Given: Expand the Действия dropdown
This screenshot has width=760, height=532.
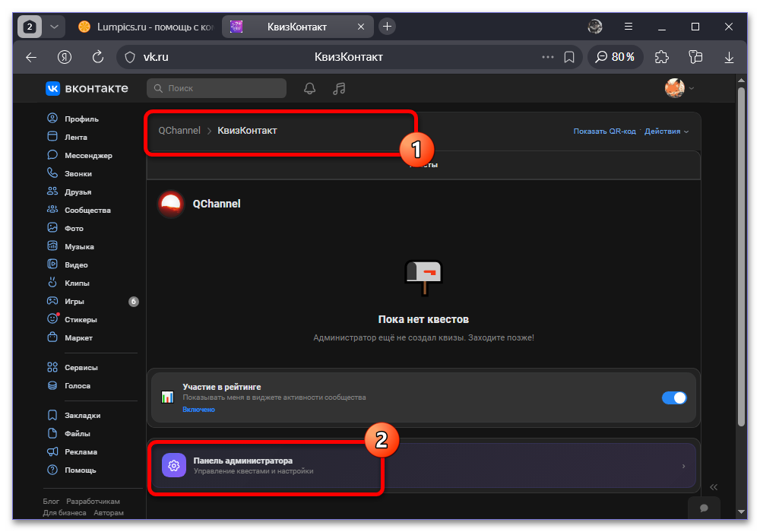Looking at the screenshot, I should point(667,131).
